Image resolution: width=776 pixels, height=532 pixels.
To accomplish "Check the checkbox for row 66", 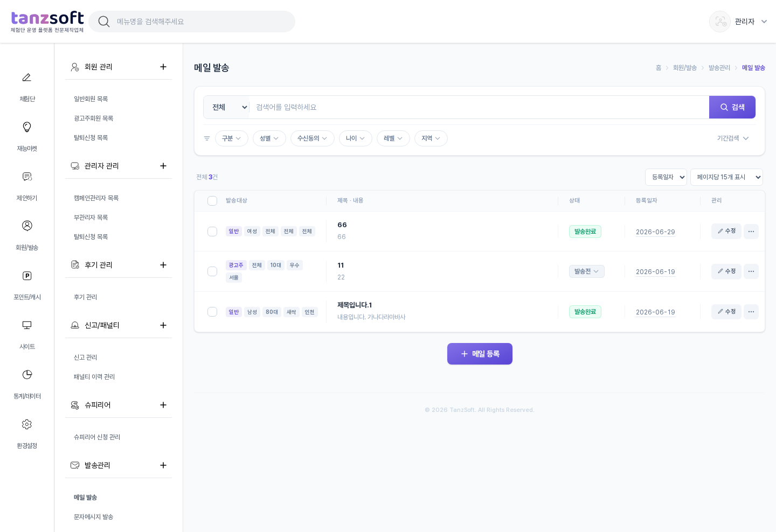I will click(212, 232).
